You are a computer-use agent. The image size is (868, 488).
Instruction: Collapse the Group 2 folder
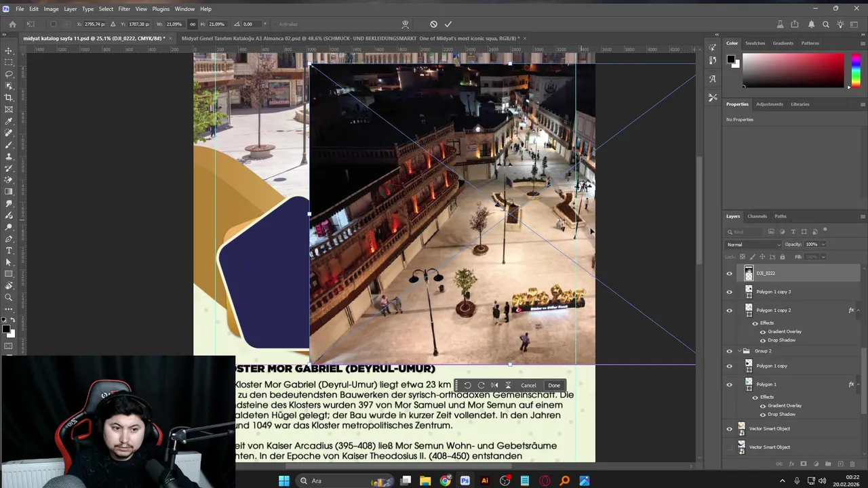[x=738, y=351]
